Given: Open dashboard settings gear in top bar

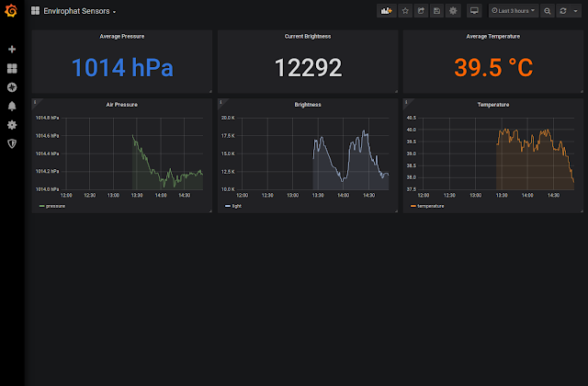Looking at the screenshot, I should [x=453, y=11].
